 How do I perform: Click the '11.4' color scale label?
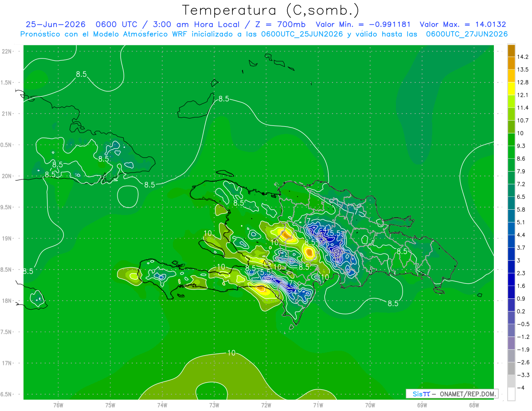click(x=522, y=108)
